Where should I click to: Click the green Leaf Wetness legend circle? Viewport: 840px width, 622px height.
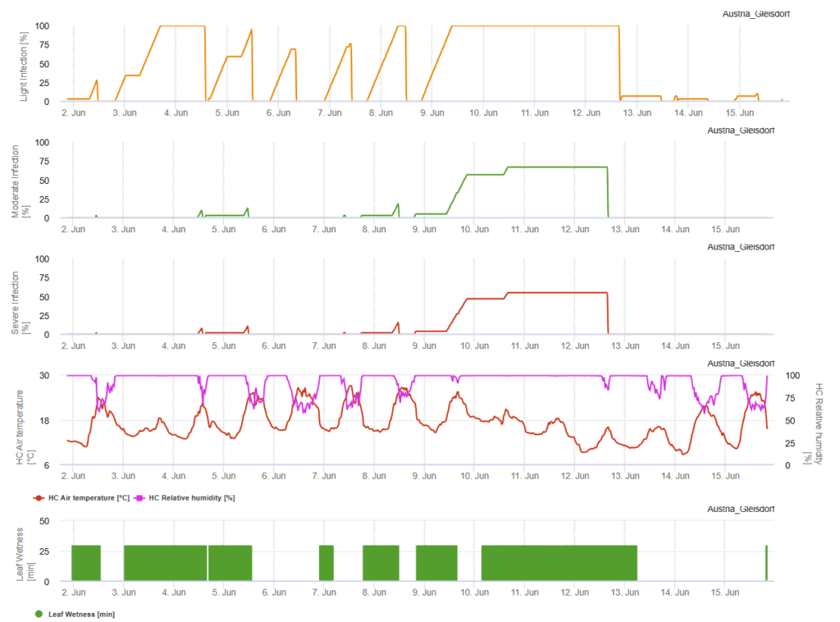(x=39, y=613)
